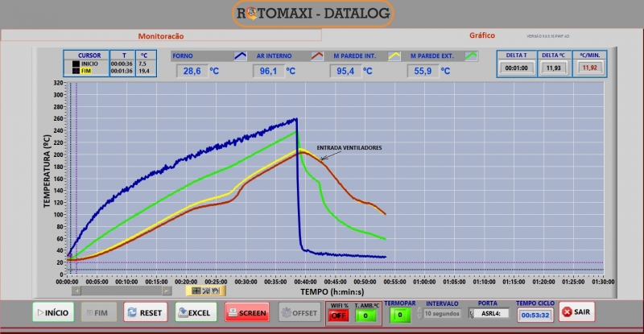644x334 pixels.
Task: Toggle the WIFI % OFF indicator
Action: (339, 315)
